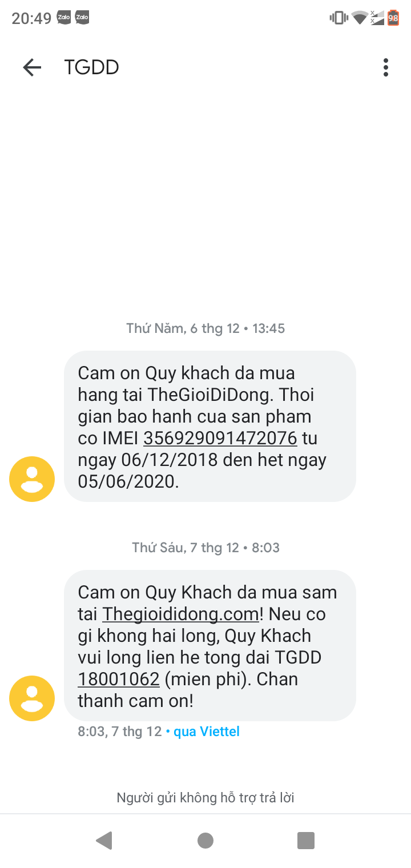Open the three-dot overflow menu

[386, 67]
